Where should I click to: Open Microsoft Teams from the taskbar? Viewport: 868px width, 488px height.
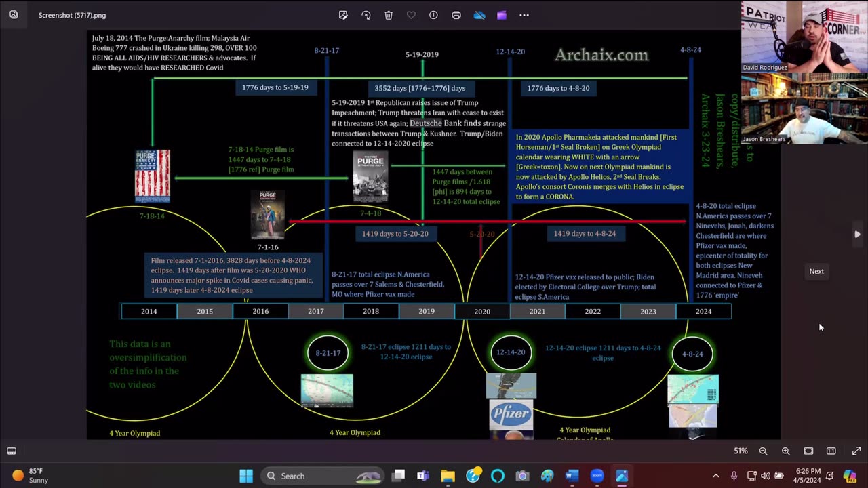point(423,476)
